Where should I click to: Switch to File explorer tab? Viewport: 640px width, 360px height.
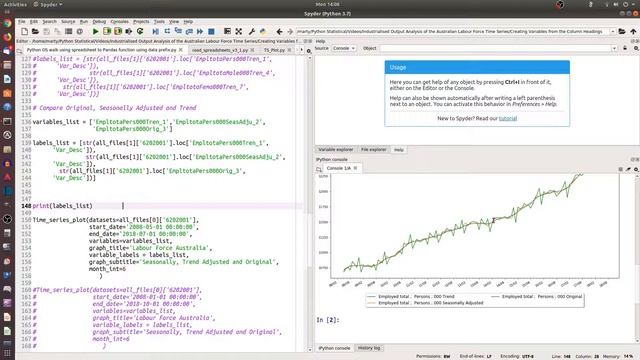pyautogui.click(x=373, y=150)
